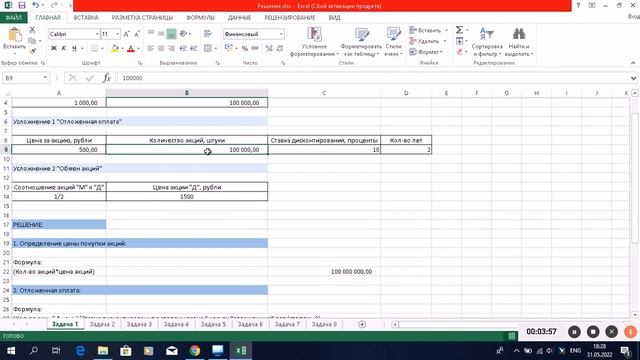
Task: Open the font color dropdown arrow
Action: pyautogui.click(x=138, y=49)
